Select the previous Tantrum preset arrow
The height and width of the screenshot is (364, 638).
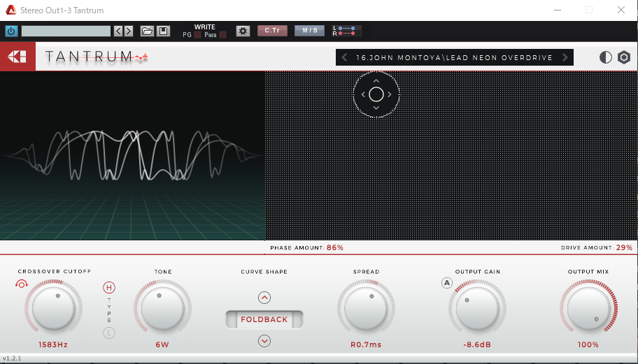(345, 57)
